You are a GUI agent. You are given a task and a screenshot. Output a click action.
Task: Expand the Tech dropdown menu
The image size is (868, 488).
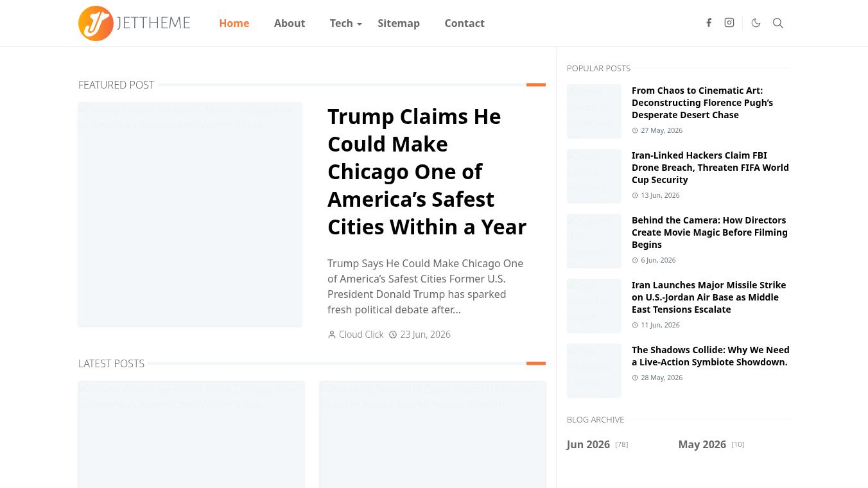pos(345,23)
